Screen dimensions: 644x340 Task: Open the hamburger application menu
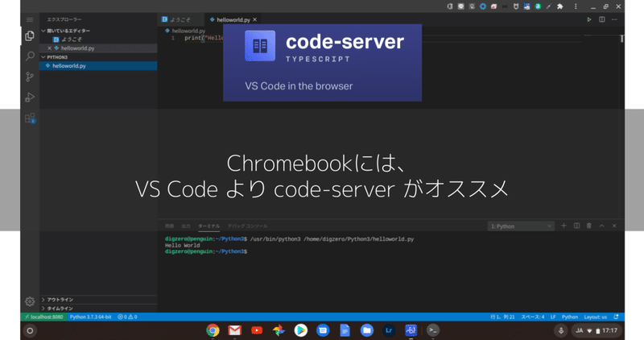click(x=30, y=19)
